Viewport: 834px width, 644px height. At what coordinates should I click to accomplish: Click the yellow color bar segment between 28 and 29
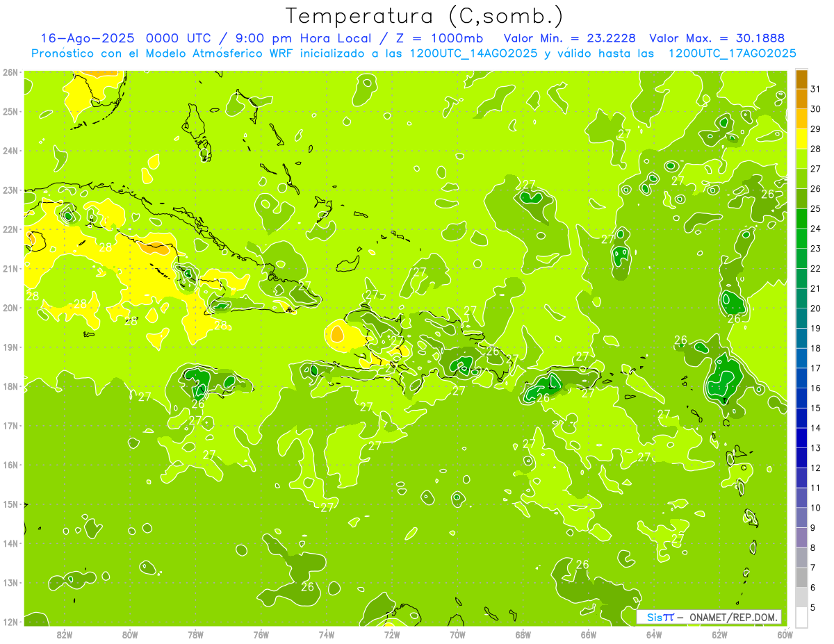click(801, 139)
